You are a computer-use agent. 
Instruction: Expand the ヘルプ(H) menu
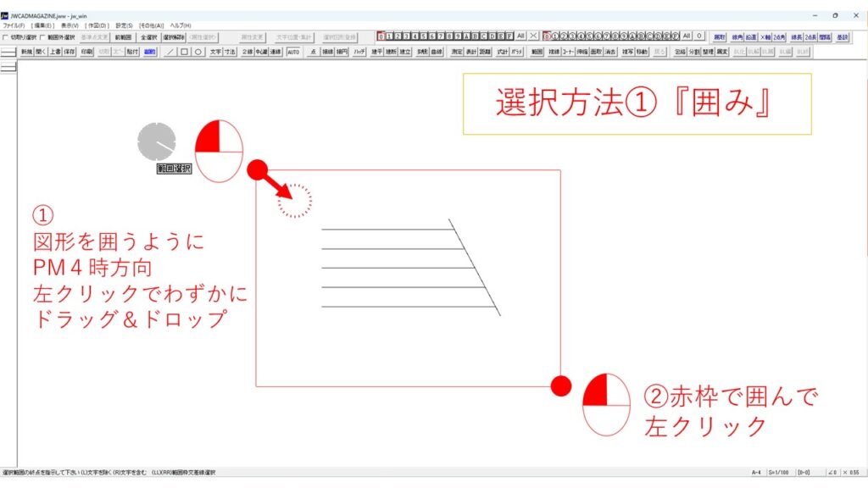point(181,25)
